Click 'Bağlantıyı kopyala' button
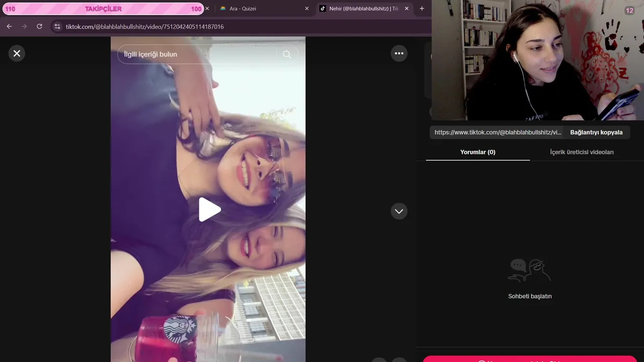 (x=596, y=132)
